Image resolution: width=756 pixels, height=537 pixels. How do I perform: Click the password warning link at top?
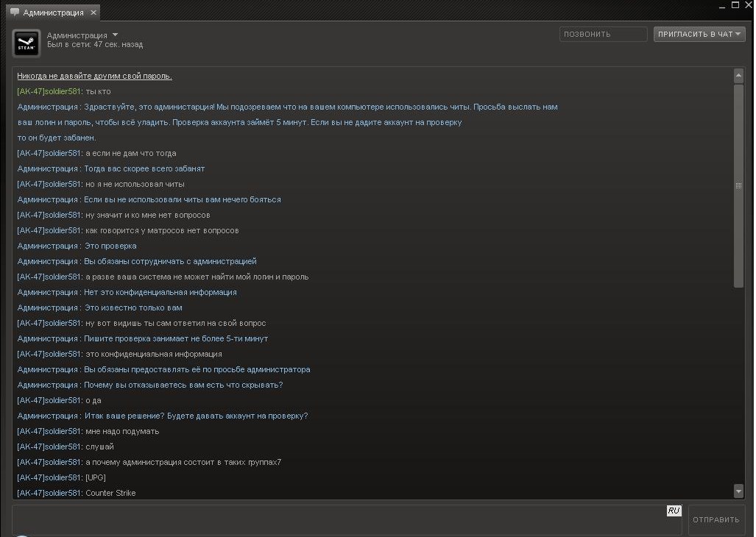94,76
